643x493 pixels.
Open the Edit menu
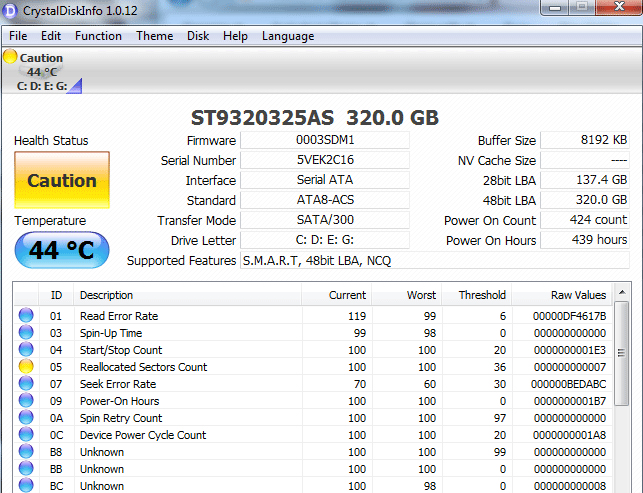[x=51, y=36]
